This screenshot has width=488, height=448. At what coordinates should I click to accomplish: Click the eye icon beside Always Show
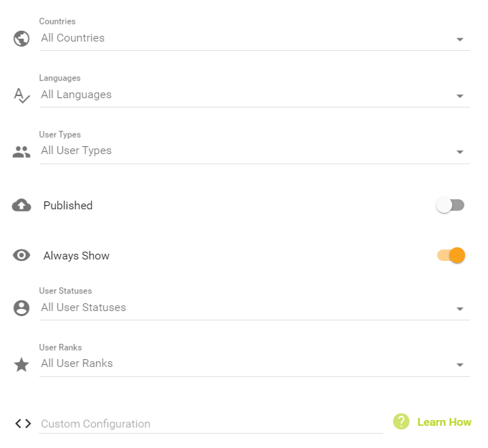tap(21, 255)
